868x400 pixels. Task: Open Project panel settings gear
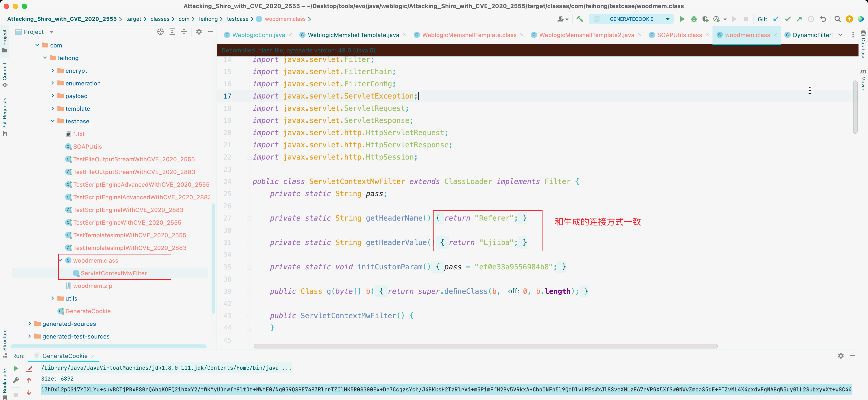(199, 32)
